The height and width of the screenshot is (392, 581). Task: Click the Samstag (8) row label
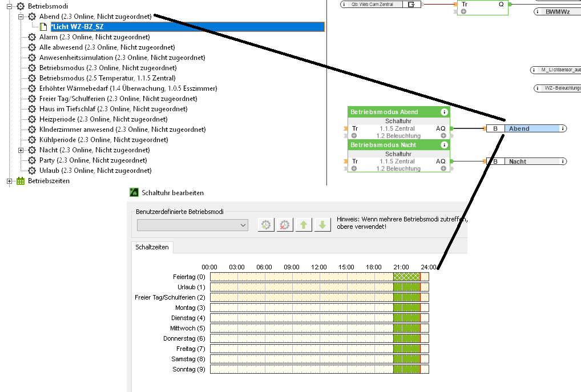click(188, 359)
